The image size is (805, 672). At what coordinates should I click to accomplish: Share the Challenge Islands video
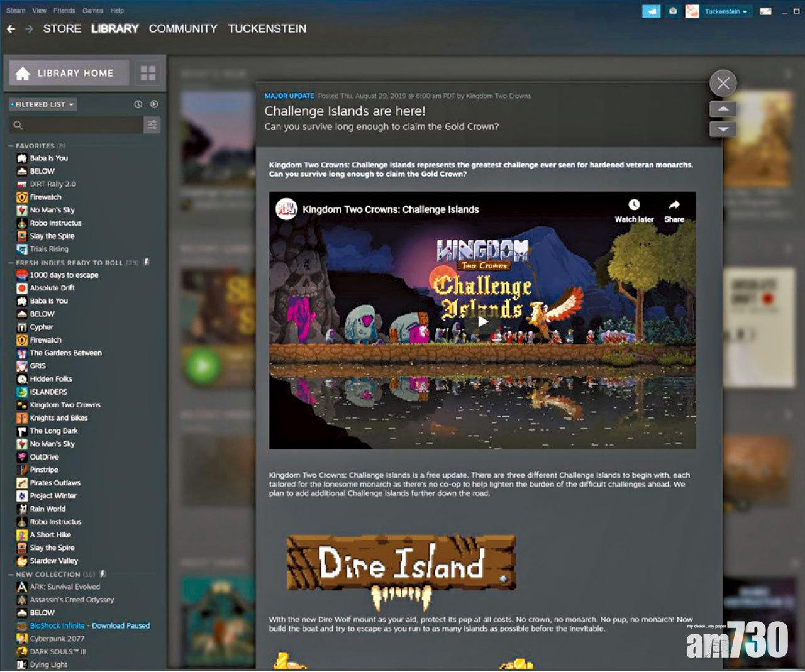click(x=674, y=211)
